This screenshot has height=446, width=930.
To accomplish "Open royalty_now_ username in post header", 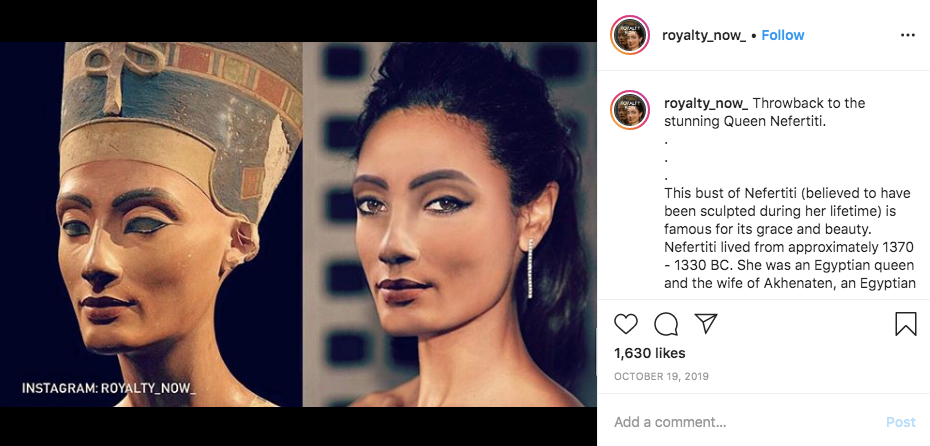I will point(704,35).
